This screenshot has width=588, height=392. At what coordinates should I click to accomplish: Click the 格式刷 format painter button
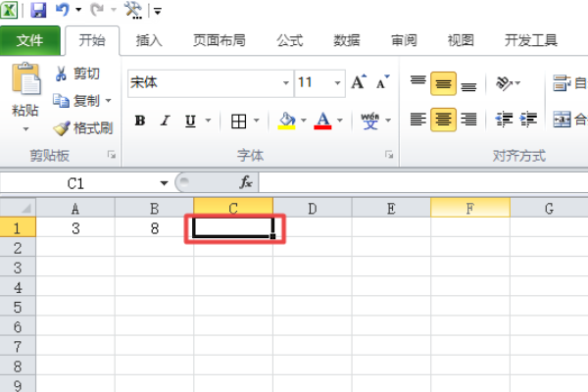pyautogui.click(x=83, y=128)
